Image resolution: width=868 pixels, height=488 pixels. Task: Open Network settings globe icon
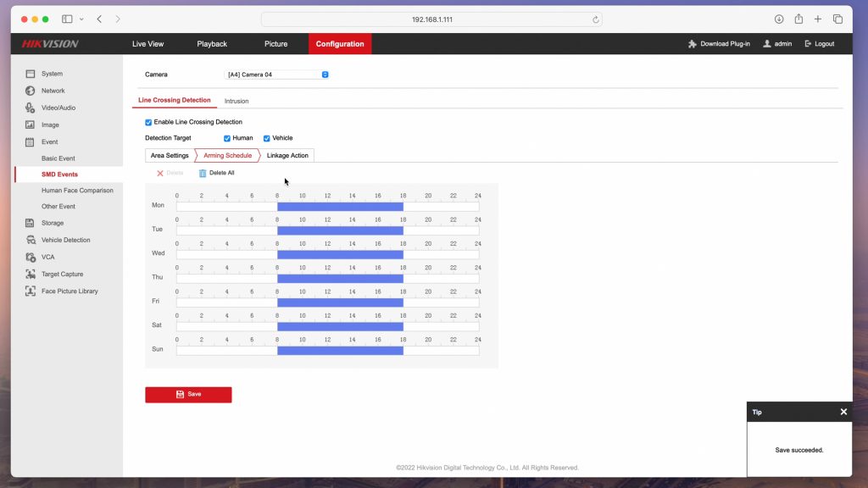coord(31,91)
